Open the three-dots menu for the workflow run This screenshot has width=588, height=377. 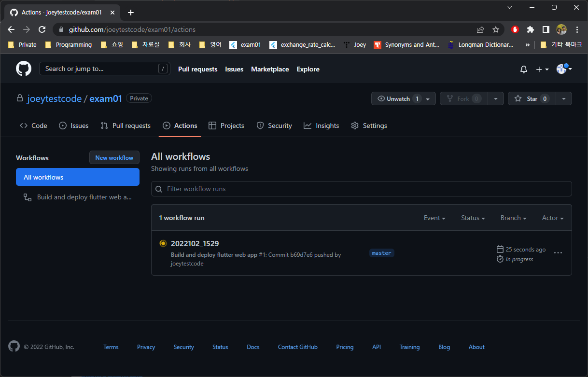(x=558, y=253)
